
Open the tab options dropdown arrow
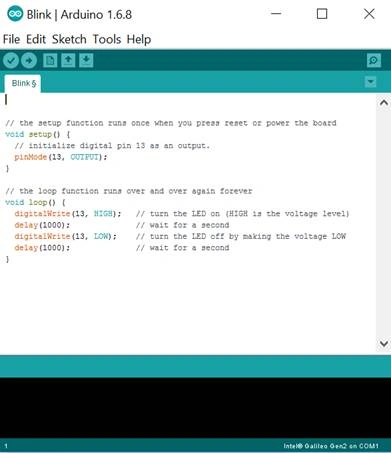pos(371,82)
